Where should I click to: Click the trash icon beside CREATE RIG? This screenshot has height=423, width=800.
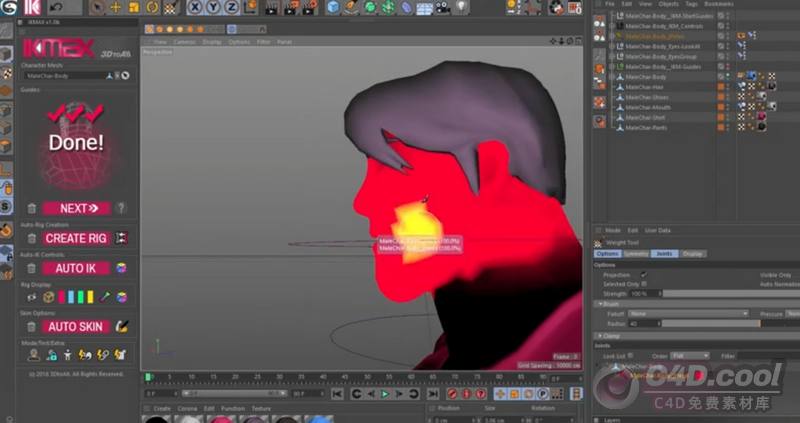32,239
